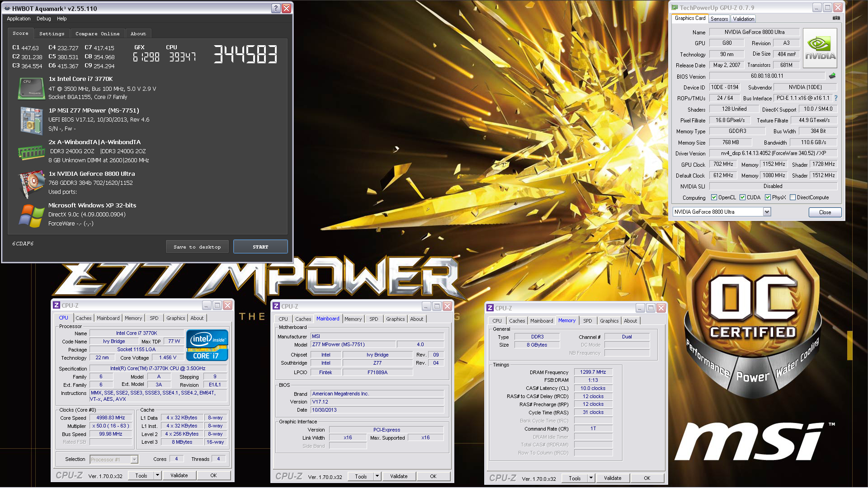The width and height of the screenshot is (868, 488).
Task: Click the HWBOT Aquamark title bar icon
Action: pyautogui.click(x=7, y=8)
